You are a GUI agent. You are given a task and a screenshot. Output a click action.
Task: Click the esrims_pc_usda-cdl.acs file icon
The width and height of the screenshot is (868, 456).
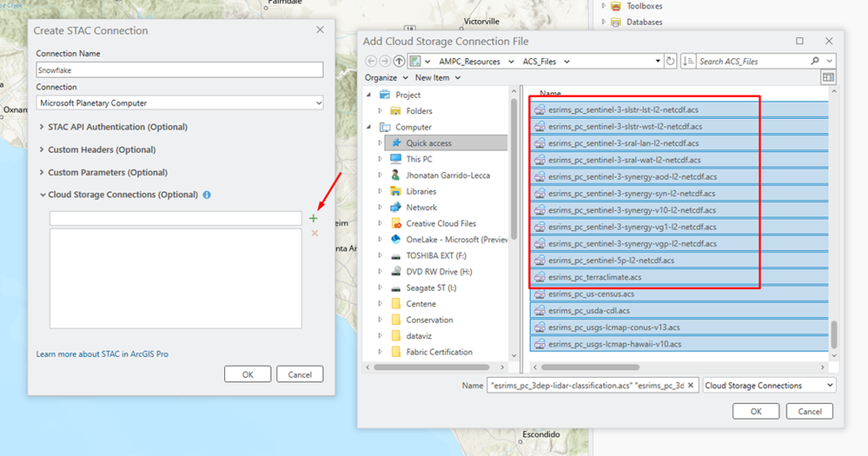point(540,310)
